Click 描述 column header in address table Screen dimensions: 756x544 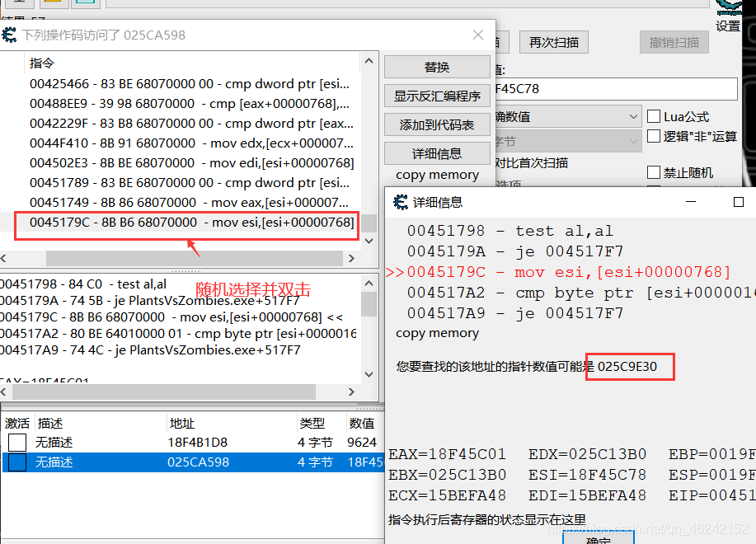click(50, 423)
